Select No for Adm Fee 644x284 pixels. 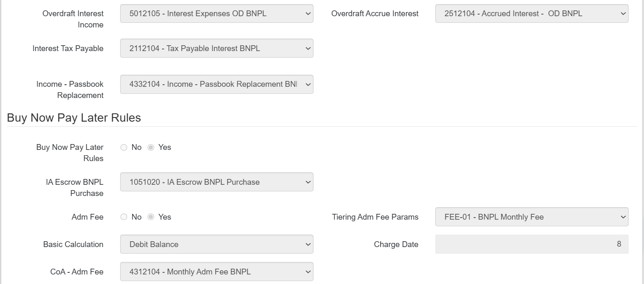coord(123,217)
